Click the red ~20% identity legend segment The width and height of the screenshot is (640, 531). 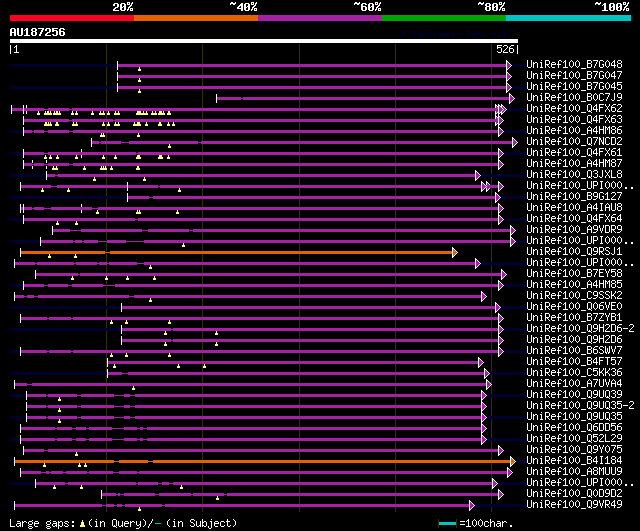72,18
